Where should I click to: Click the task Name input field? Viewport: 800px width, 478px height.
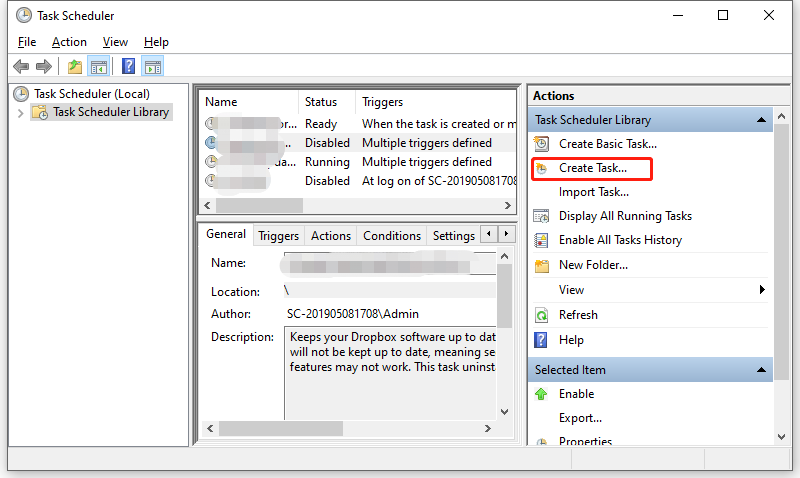[x=390, y=264]
